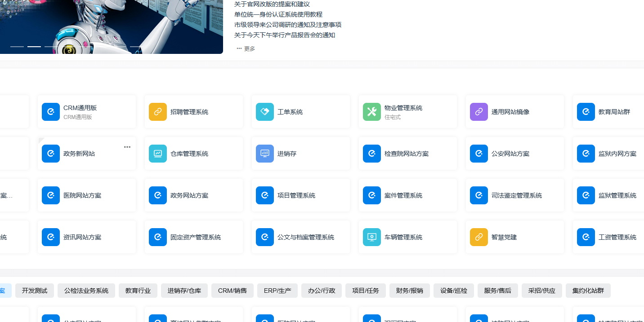
Task: Select the 项目/任务 category tab
Action: pos(366,291)
